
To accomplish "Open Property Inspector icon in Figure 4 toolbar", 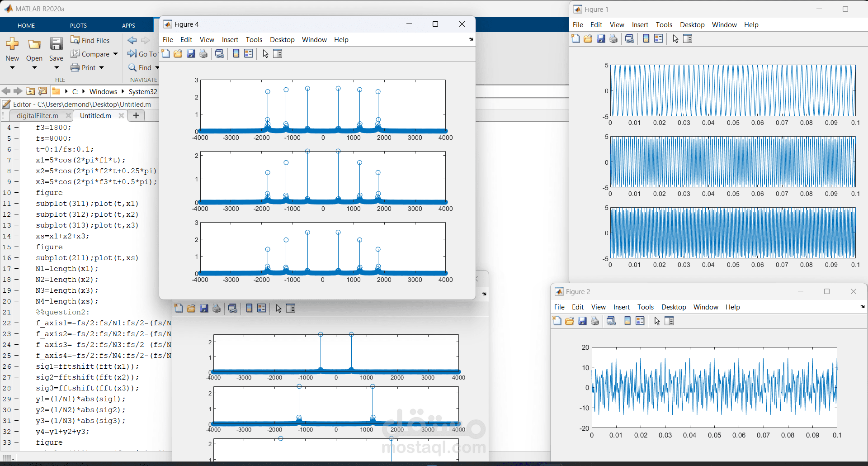I will click(x=278, y=54).
